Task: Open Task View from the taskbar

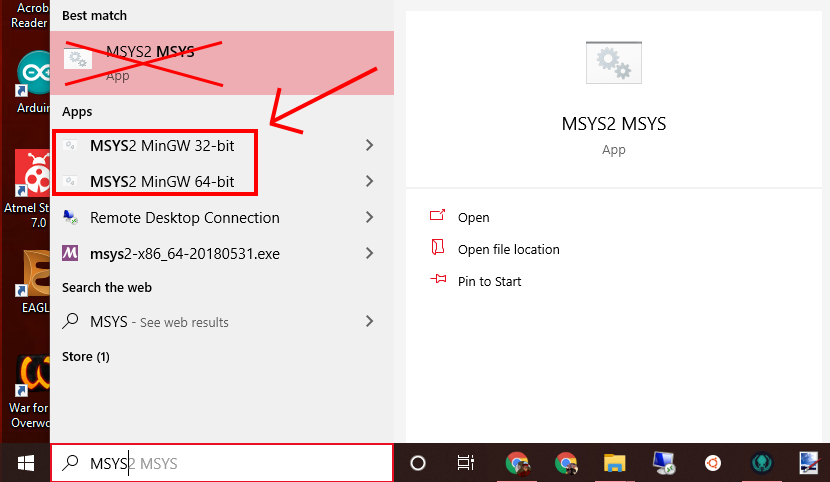Action: [x=465, y=463]
